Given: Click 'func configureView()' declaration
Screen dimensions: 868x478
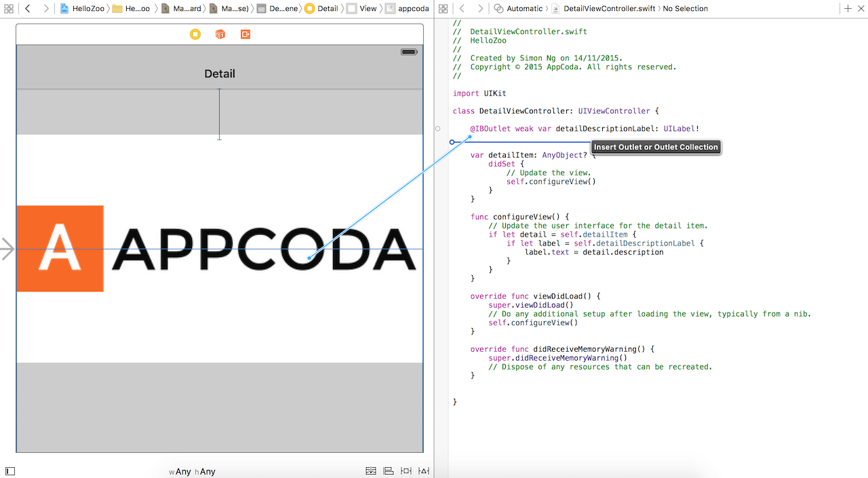Looking at the screenshot, I should [x=520, y=217].
